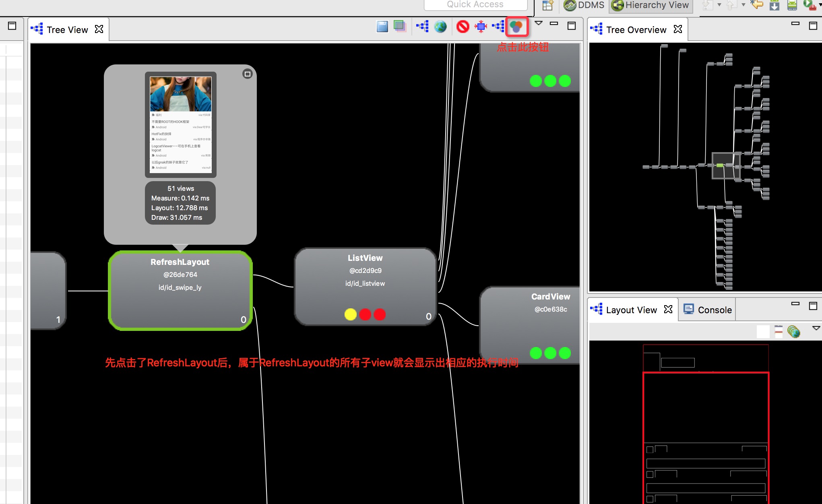Switch to the DDMS perspective

pyautogui.click(x=584, y=5)
